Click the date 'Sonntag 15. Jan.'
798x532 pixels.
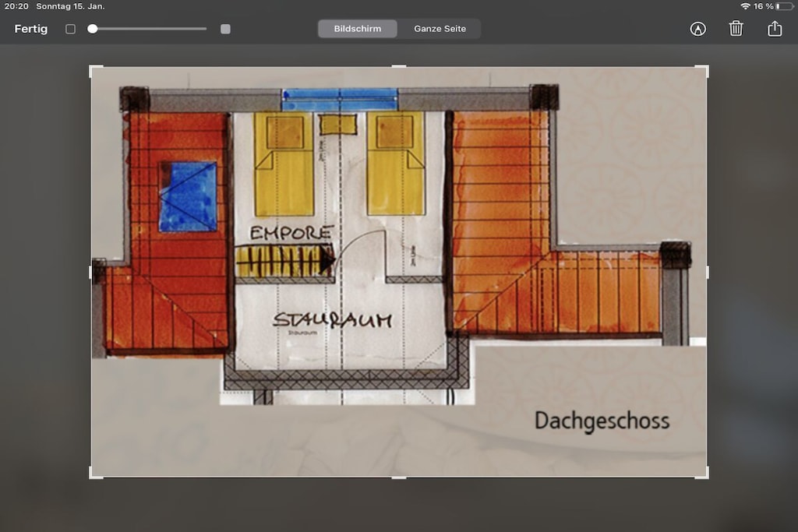[x=70, y=6]
